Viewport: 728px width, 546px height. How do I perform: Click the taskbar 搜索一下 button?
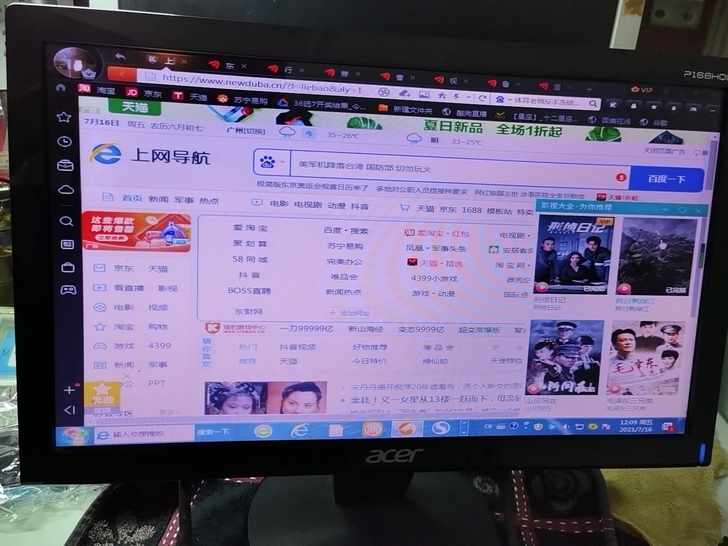point(213,431)
